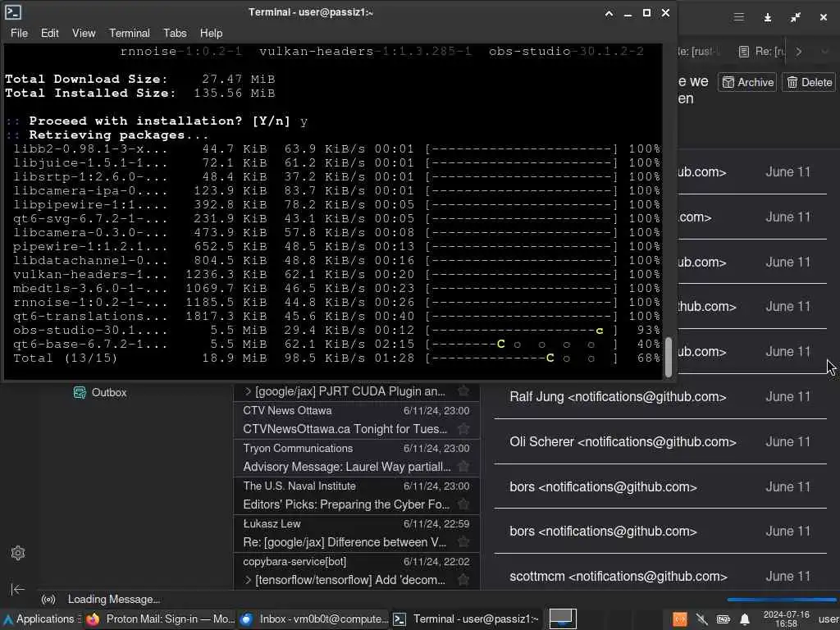Viewport: 840px width, 630px height.
Task: Star the CTVNewsOttawa.ca Tonight message
Action: (x=463, y=428)
